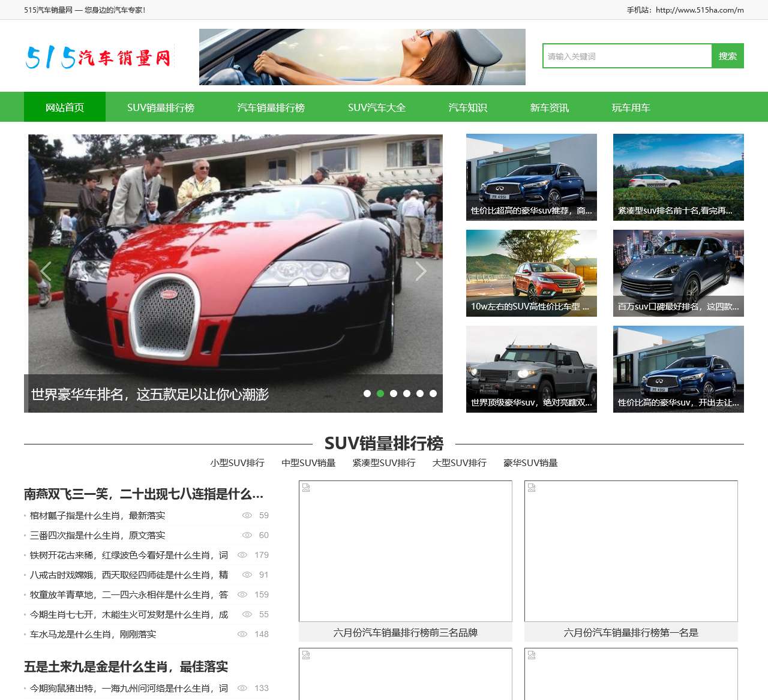Click eye icon beside view count 159

coord(242,594)
